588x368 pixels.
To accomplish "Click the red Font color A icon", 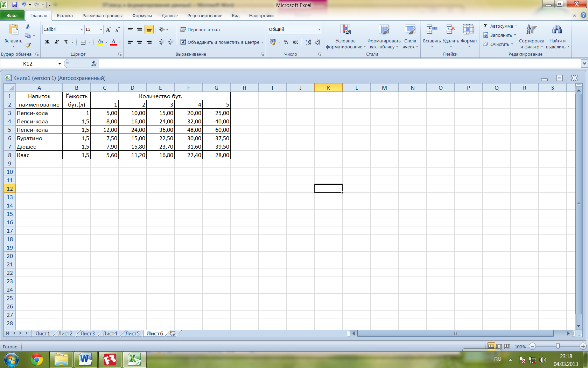I will tap(113, 42).
